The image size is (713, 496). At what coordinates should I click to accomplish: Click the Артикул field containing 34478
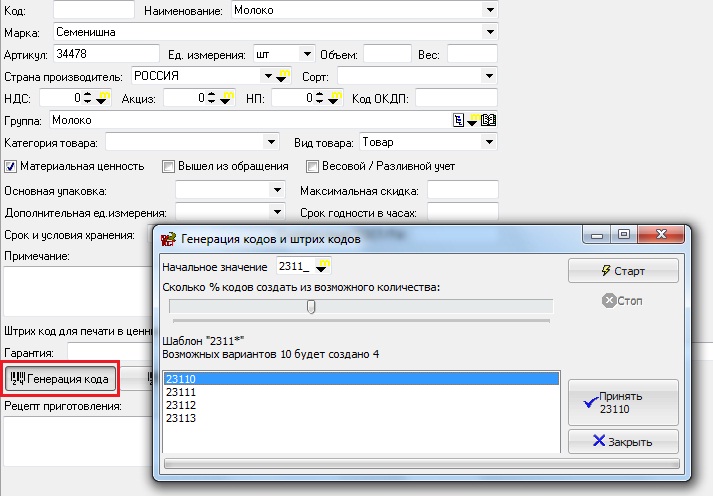(106, 54)
